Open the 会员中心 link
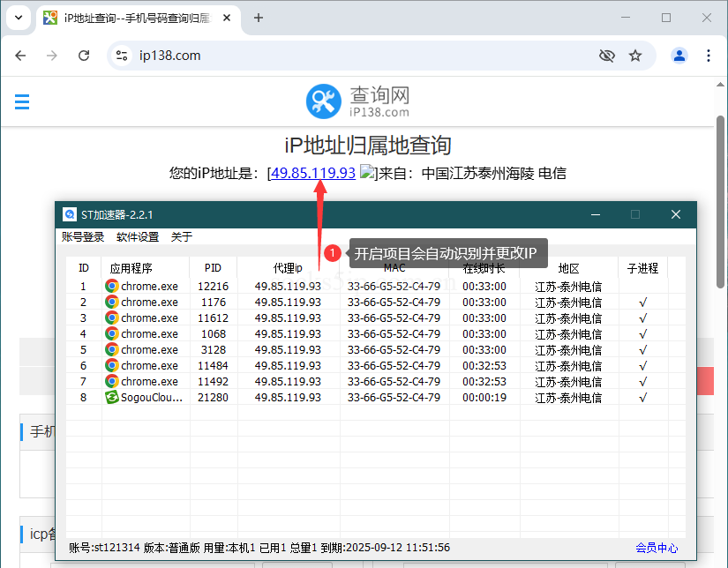 657,547
